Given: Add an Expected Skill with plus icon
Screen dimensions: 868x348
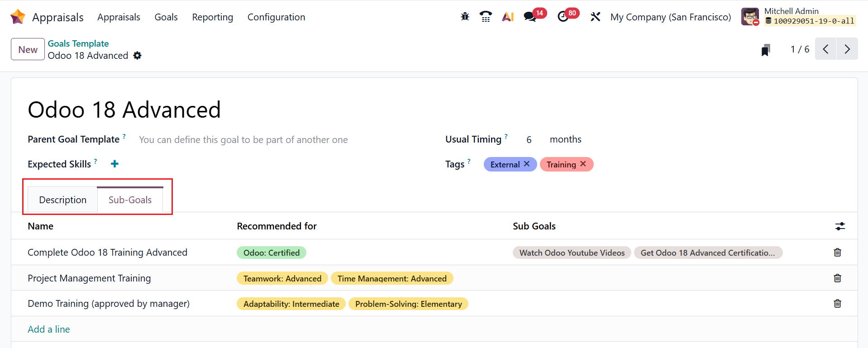Looking at the screenshot, I should coord(115,164).
